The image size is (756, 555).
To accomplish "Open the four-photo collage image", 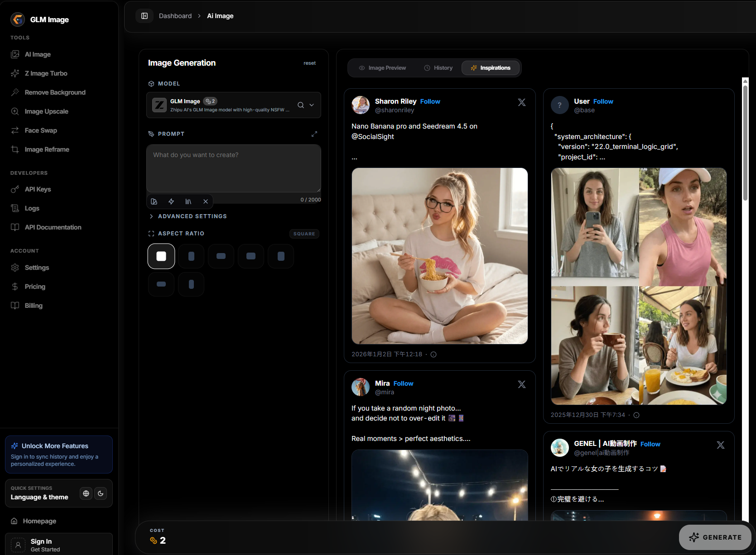I will pyautogui.click(x=639, y=286).
